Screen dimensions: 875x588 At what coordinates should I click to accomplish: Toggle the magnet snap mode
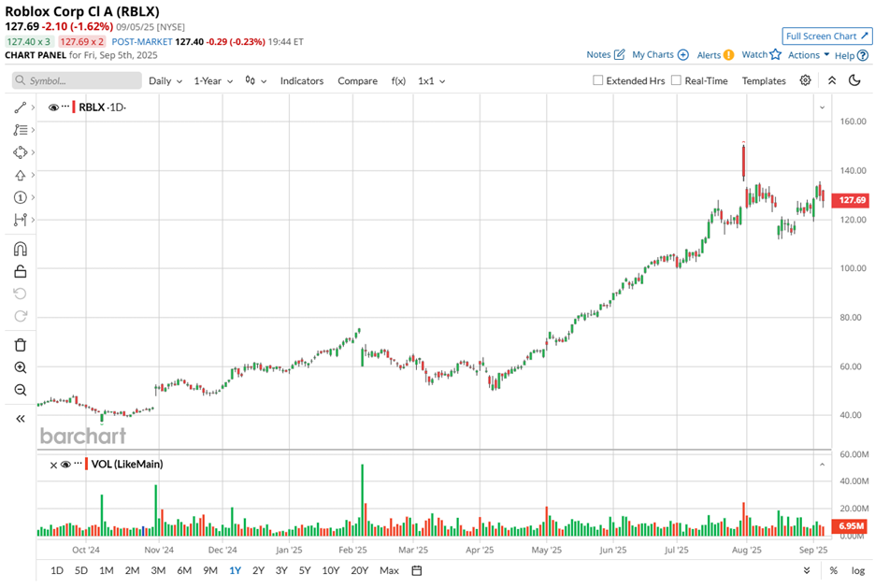point(20,249)
